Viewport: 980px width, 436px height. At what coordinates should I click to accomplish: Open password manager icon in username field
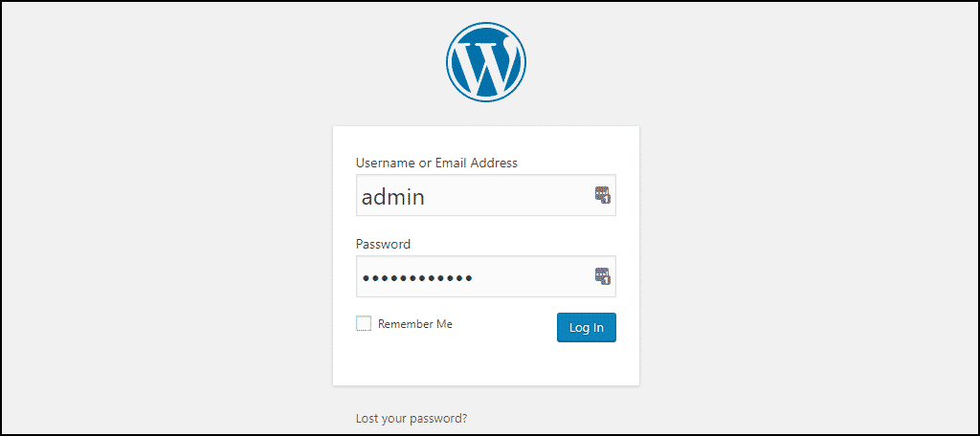[603, 195]
